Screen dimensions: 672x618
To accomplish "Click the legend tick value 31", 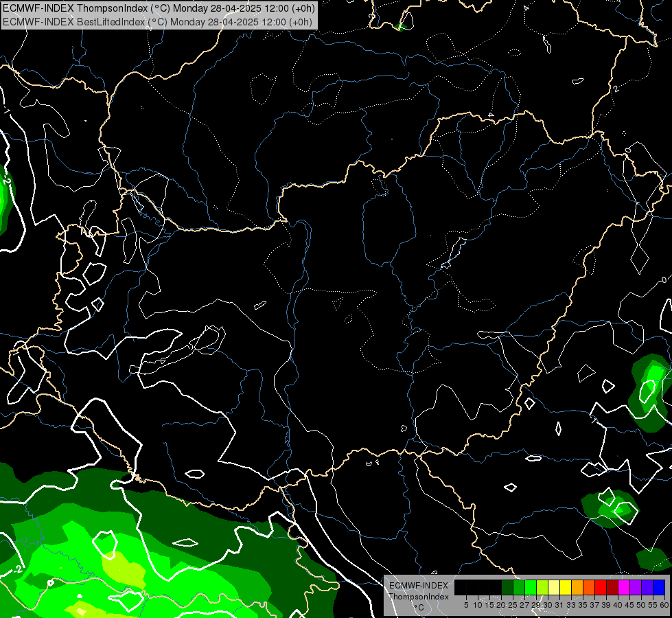I will (x=559, y=605).
